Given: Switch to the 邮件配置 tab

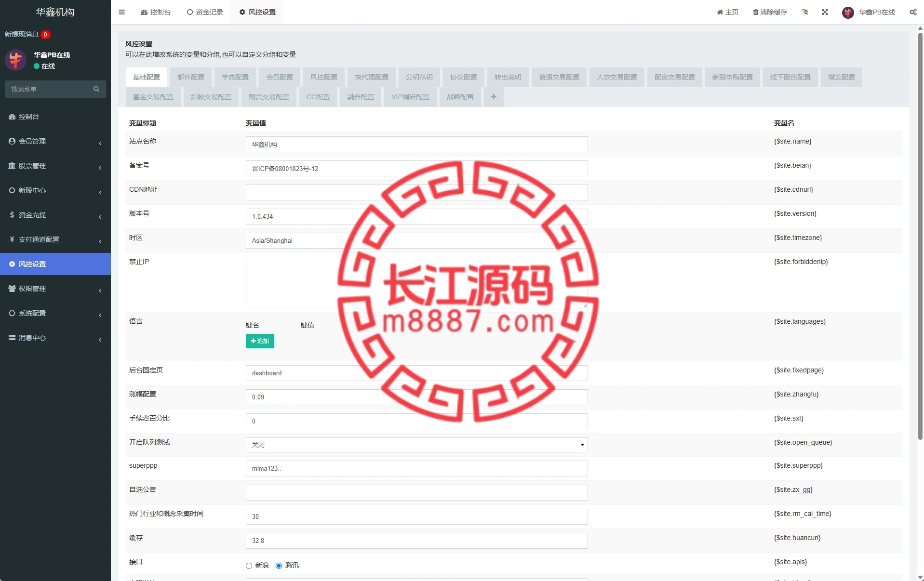Looking at the screenshot, I should (191, 77).
